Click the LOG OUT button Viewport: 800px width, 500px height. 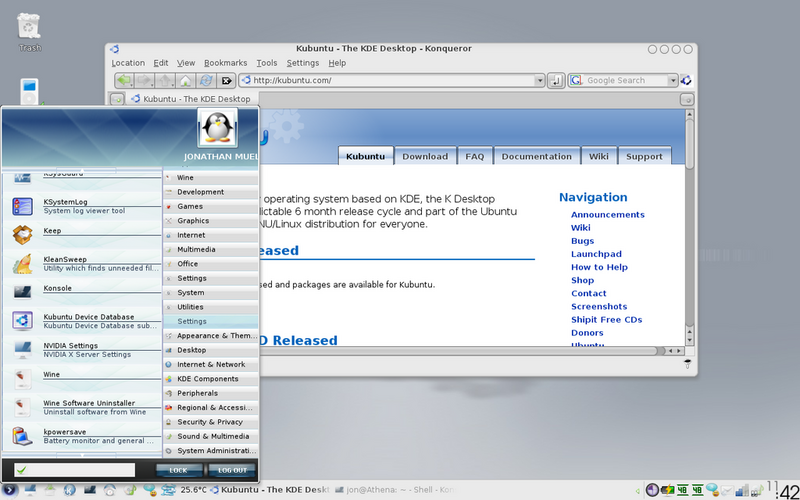232,470
